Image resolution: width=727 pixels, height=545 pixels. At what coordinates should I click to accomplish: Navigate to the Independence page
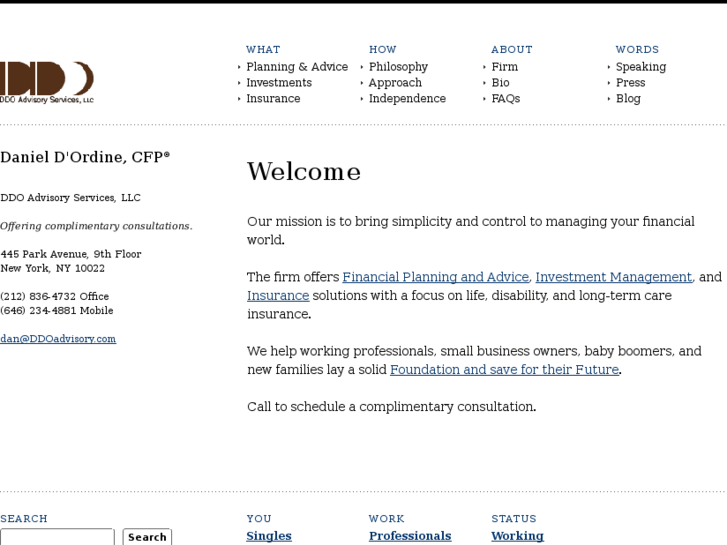tap(407, 99)
